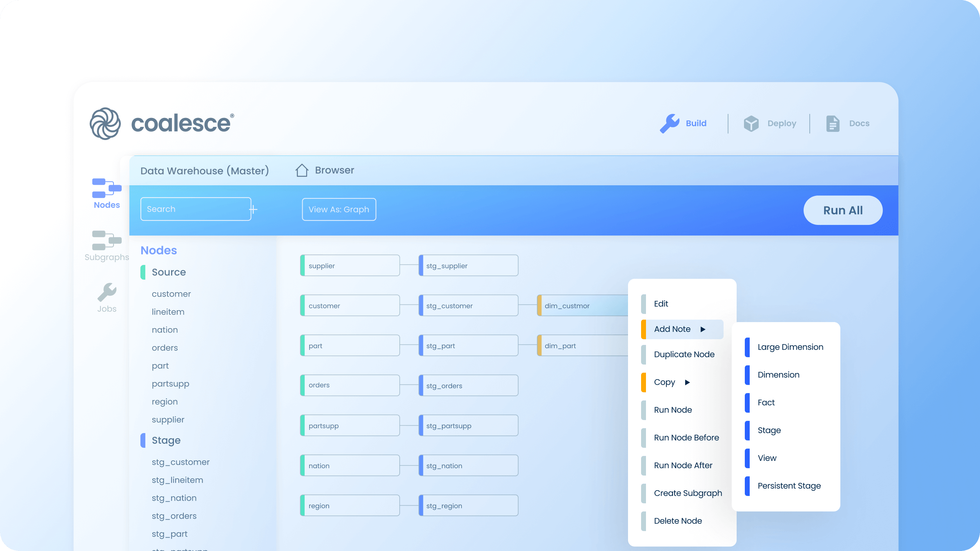Open the Docs document icon
Image resolution: width=980 pixels, height=551 pixels.
point(833,123)
